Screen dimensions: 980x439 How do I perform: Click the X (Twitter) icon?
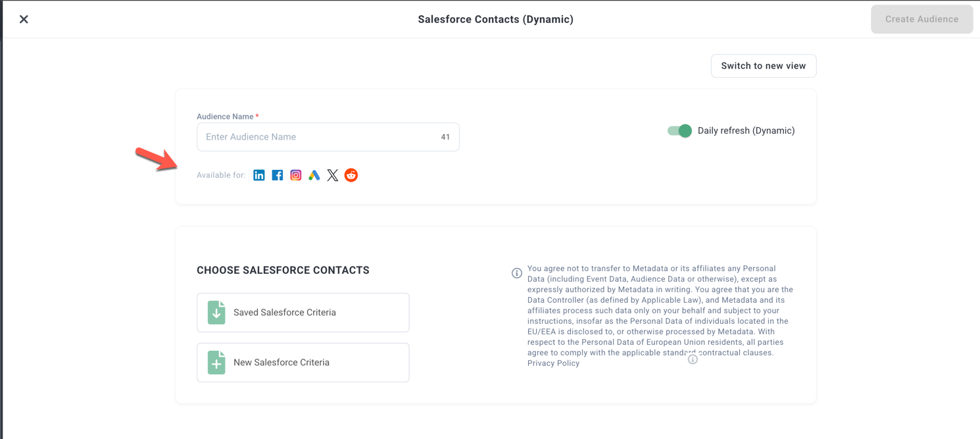pos(333,175)
